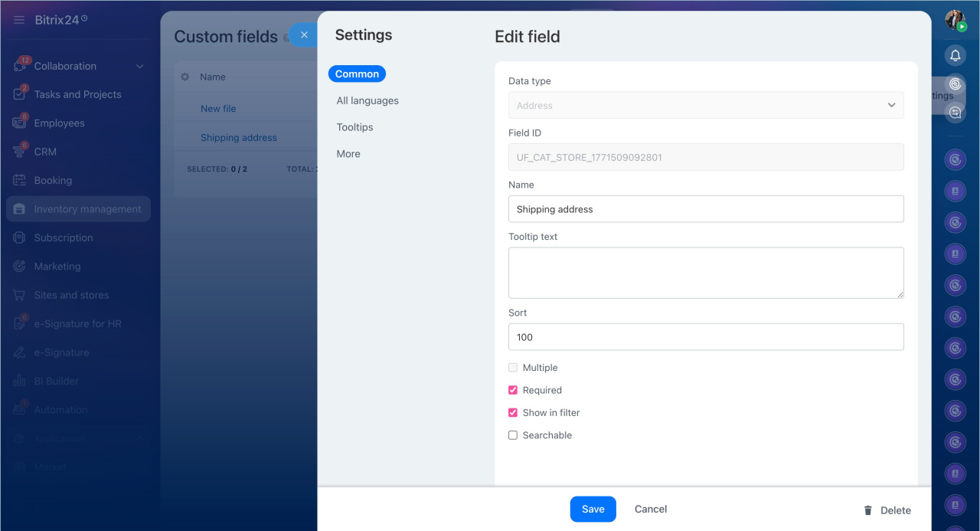Click into the Tooltip text area

(x=705, y=273)
